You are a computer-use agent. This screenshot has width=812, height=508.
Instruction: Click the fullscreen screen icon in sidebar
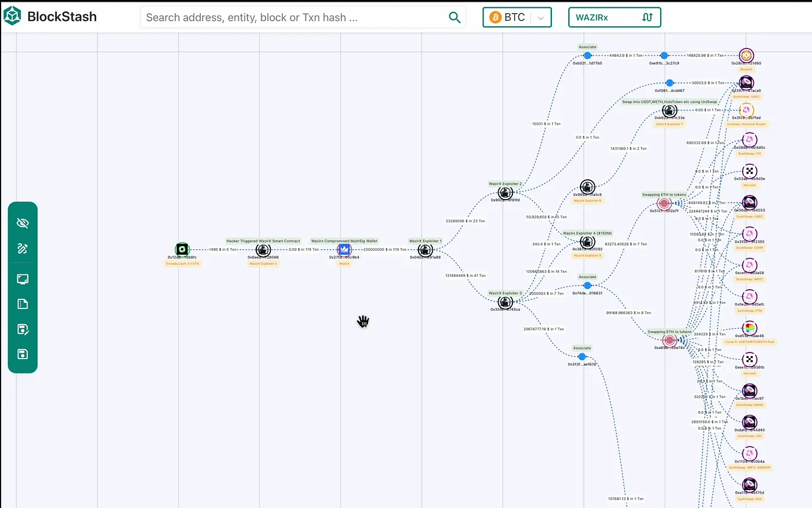(23, 279)
